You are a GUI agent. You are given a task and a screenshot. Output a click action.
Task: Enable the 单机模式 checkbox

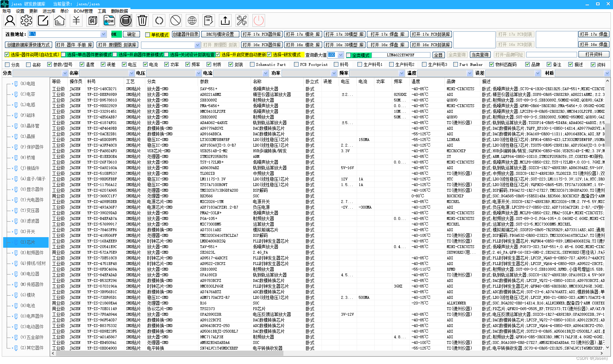coord(148,35)
